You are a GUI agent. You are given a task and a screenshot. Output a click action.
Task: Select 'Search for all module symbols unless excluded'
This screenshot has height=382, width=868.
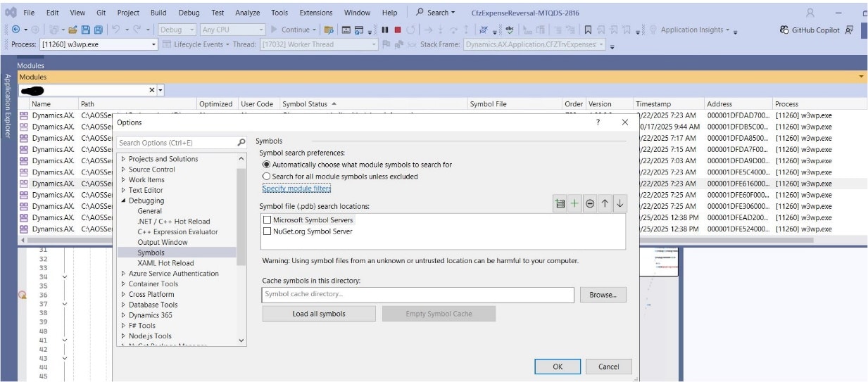pos(266,177)
